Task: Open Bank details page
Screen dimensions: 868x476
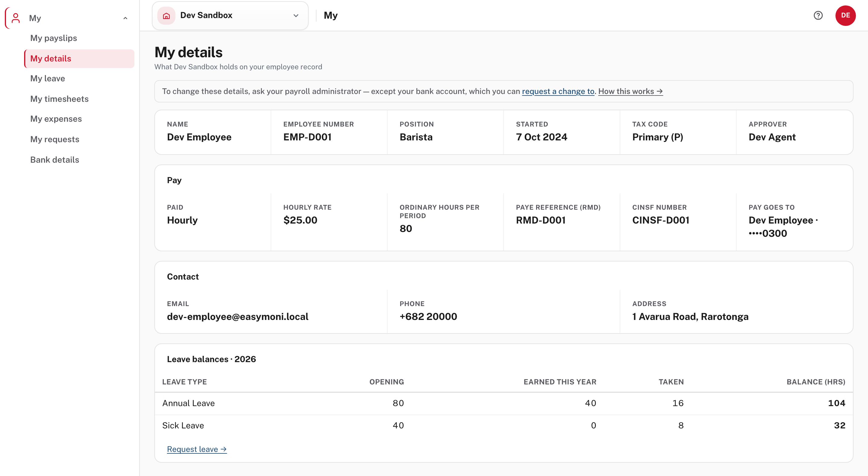Action: 55,160
